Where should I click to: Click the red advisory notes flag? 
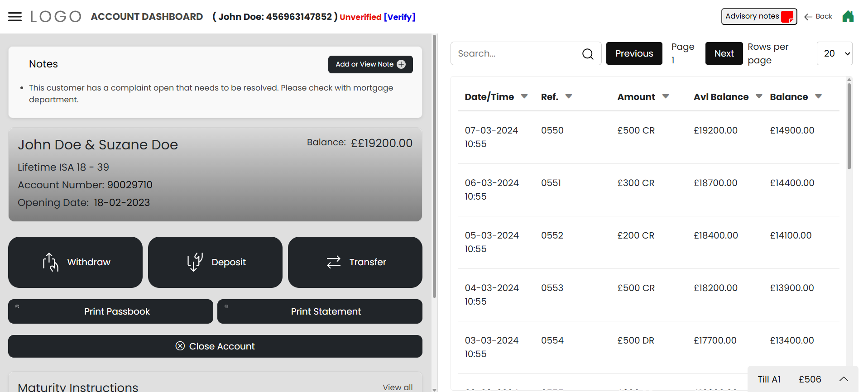pos(787,17)
